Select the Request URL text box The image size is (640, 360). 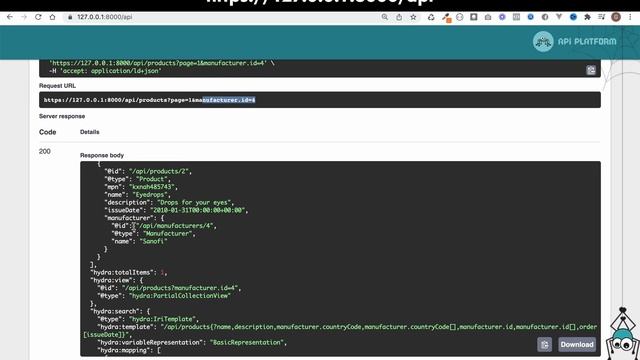pos(320,100)
